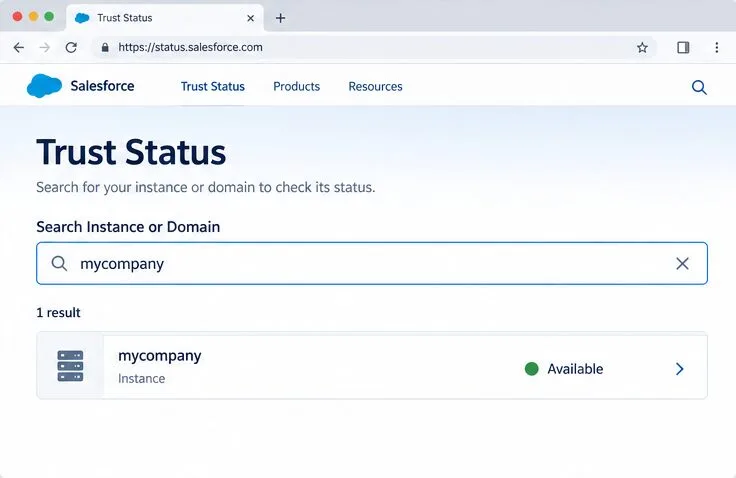This screenshot has height=478, width=736.
Task: Click the address bar URL status.salesforce.com
Action: [x=190, y=47]
